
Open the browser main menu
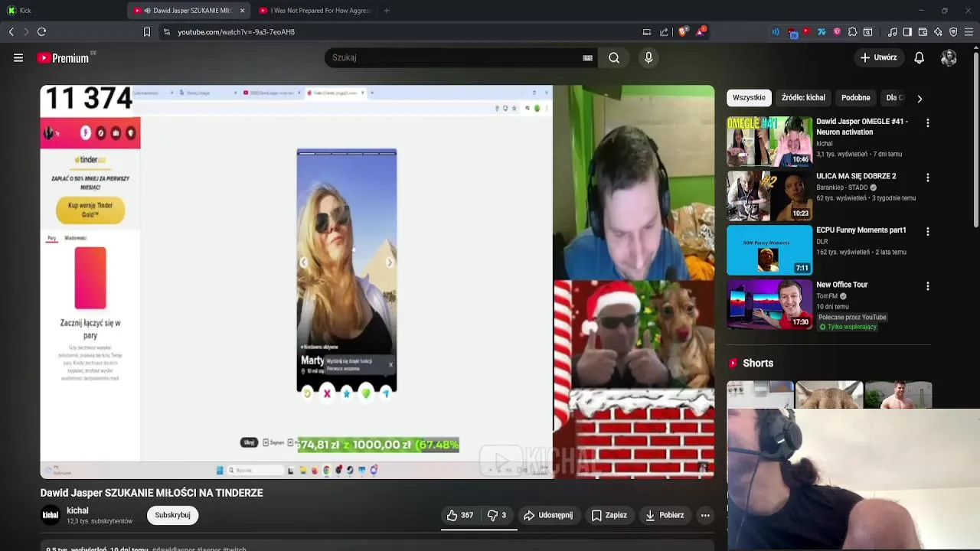tap(969, 32)
